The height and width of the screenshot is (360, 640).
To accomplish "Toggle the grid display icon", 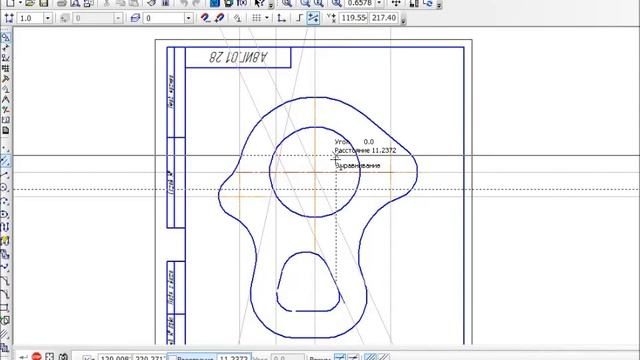I will 256,18.
